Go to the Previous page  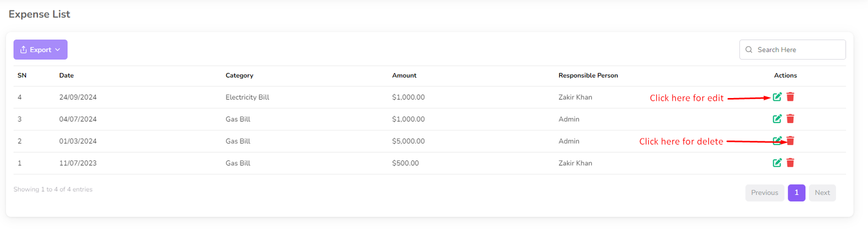pyautogui.click(x=764, y=193)
